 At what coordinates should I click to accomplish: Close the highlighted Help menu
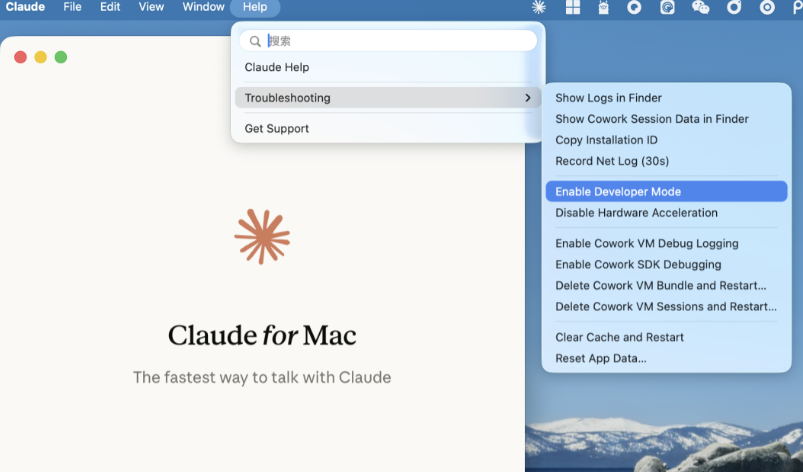[x=255, y=7]
